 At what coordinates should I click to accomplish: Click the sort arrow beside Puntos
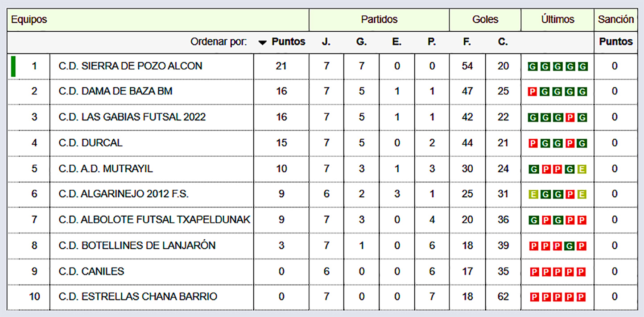tap(263, 42)
